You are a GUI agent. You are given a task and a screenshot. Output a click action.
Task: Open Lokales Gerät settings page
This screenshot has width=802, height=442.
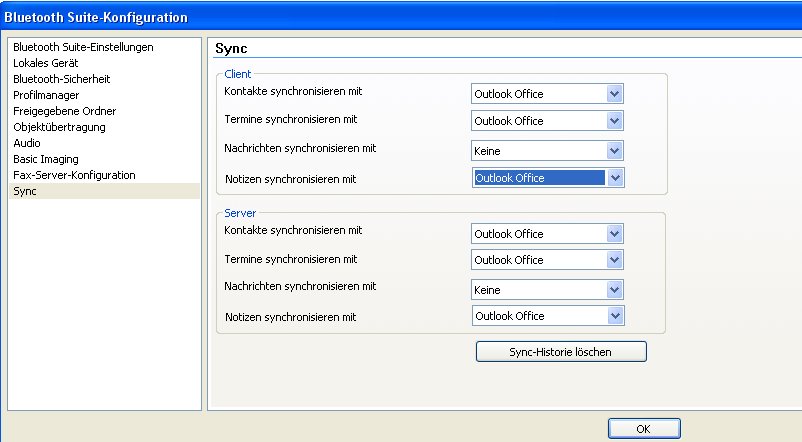coord(46,63)
